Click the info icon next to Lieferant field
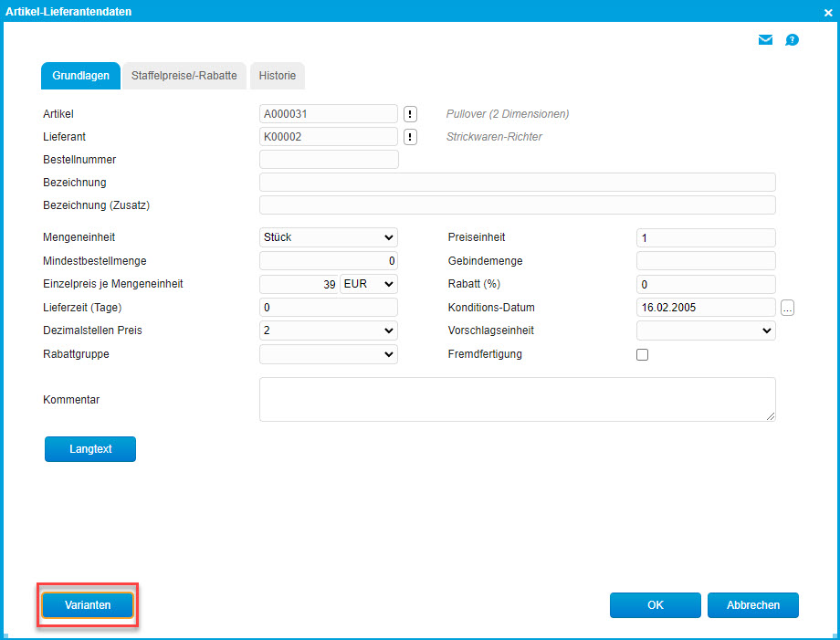840x640 pixels. tap(411, 137)
